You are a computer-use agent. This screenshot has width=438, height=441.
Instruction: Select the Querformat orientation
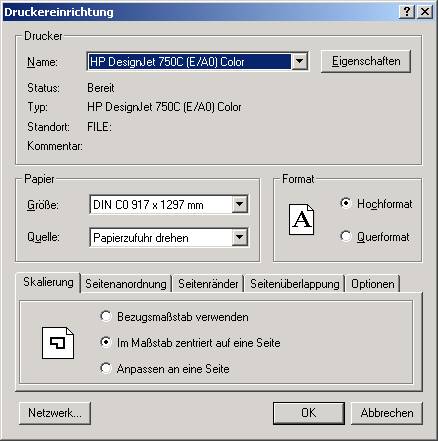point(346,237)
